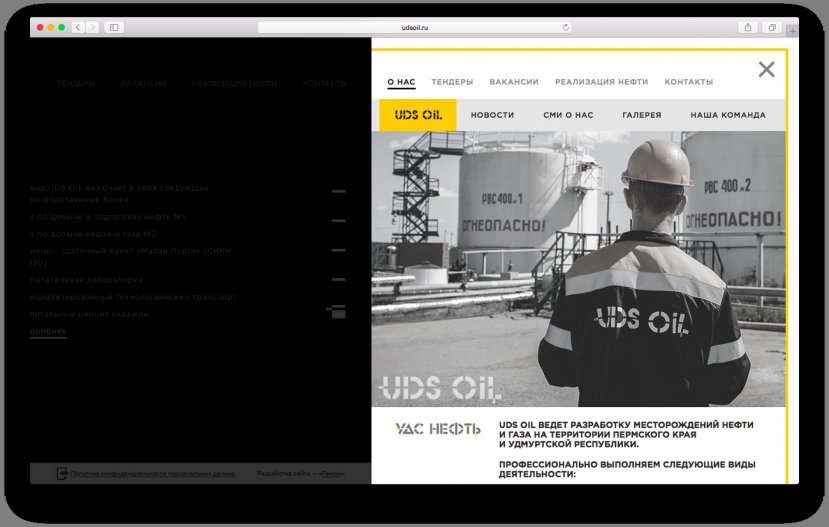The image size is (829, 527).
Task: Open the ТЕНДЕРЫ menu item in the white panel
Action: click(452, 82)
